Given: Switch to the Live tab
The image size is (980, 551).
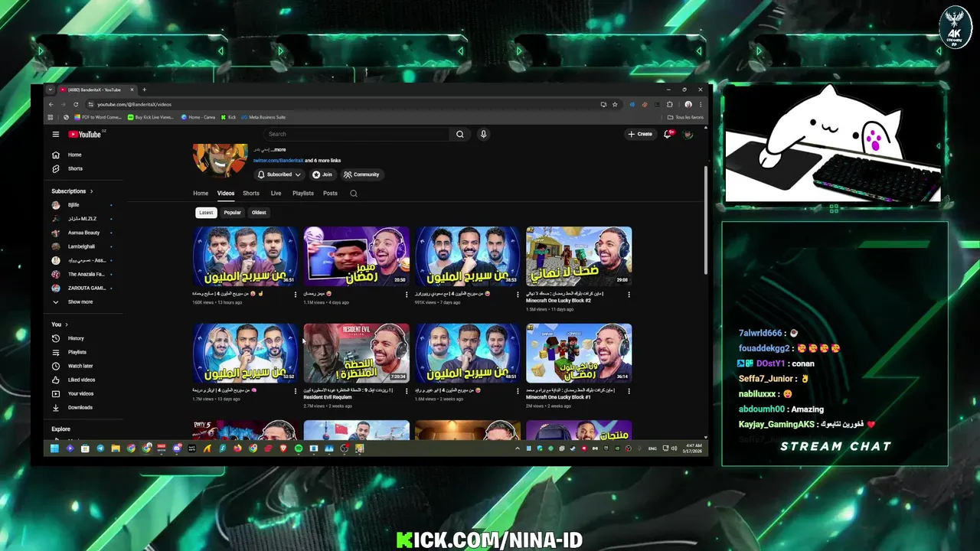Looking at the screenshot, I should [x=276, y=194].
